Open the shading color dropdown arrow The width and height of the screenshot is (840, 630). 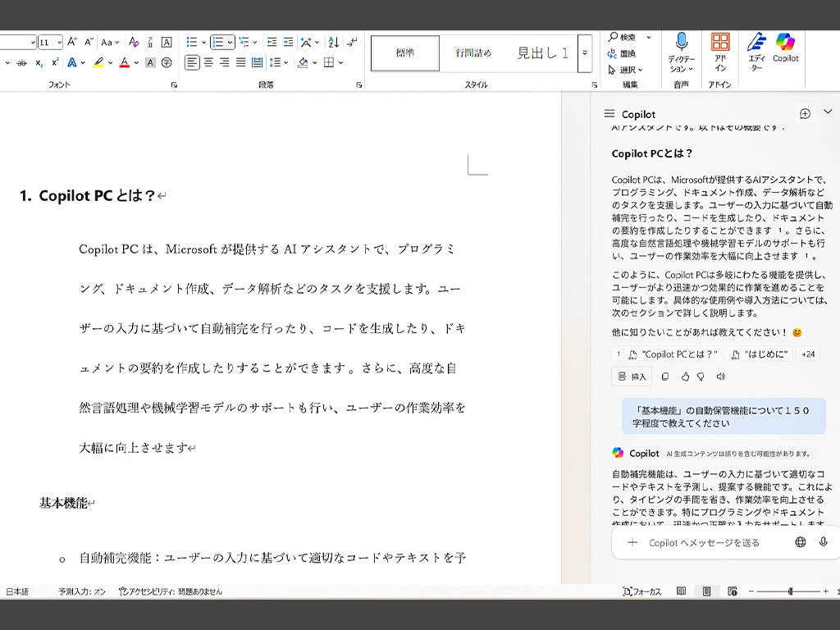[x=314, y=62]
